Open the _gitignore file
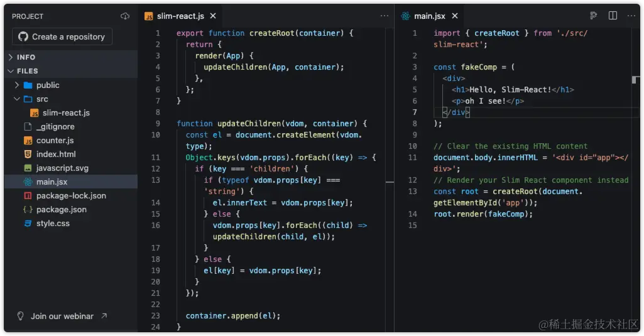Screen dimensions: 644x336 [55, 126]
